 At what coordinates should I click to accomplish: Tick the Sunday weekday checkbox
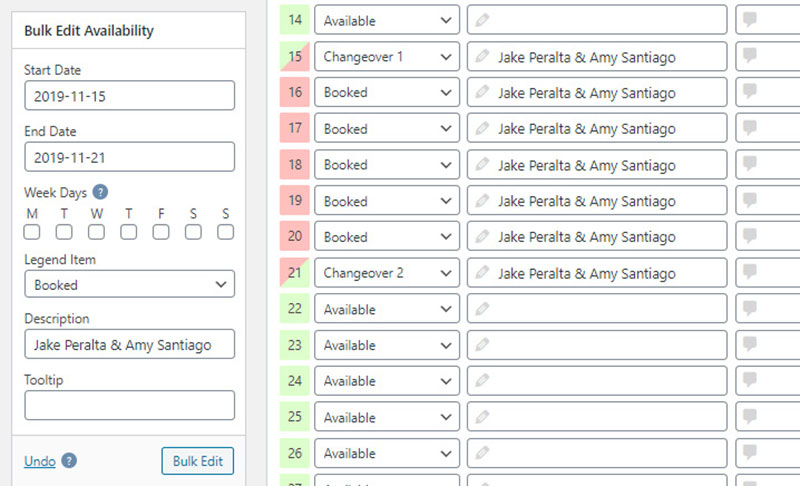(x=226, y=232)
